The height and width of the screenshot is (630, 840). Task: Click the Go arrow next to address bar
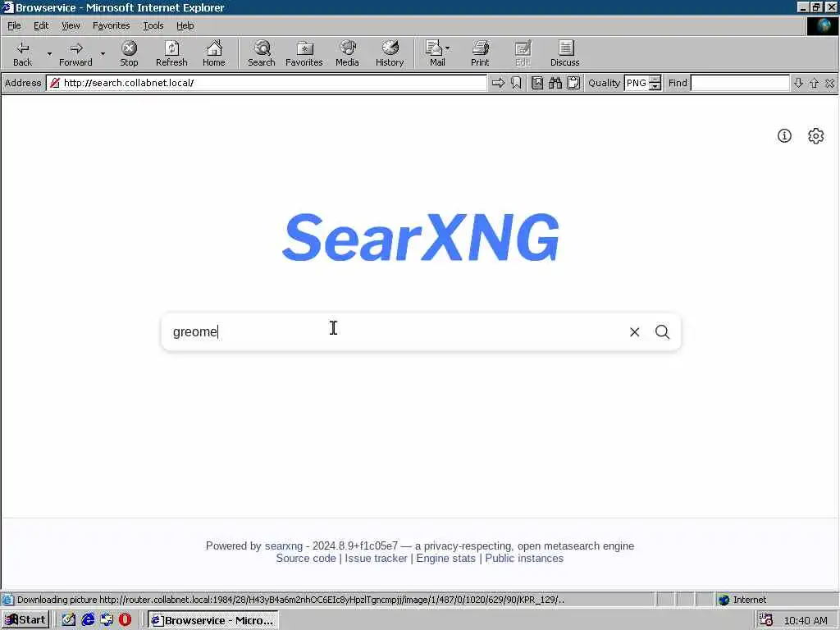pyautogui.click(x=498, y=83)
